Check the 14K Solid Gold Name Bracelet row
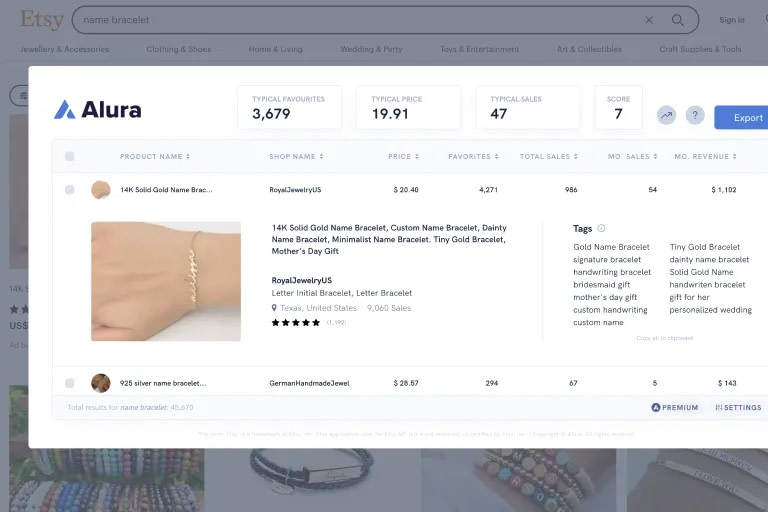Image resolution: width=768 pixels, height=512 pixels. pyautogui.click(x=69, y=189)
